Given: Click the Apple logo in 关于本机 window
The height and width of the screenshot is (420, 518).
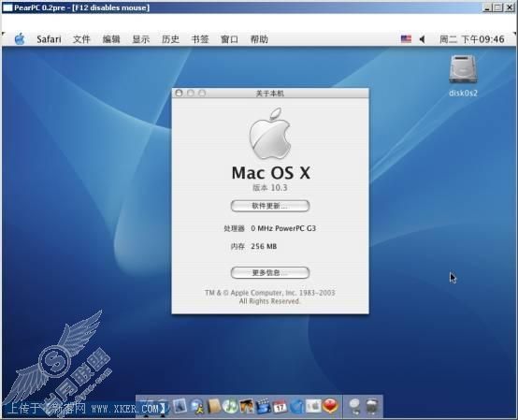Looking at the screenshot, I should 270,134.
